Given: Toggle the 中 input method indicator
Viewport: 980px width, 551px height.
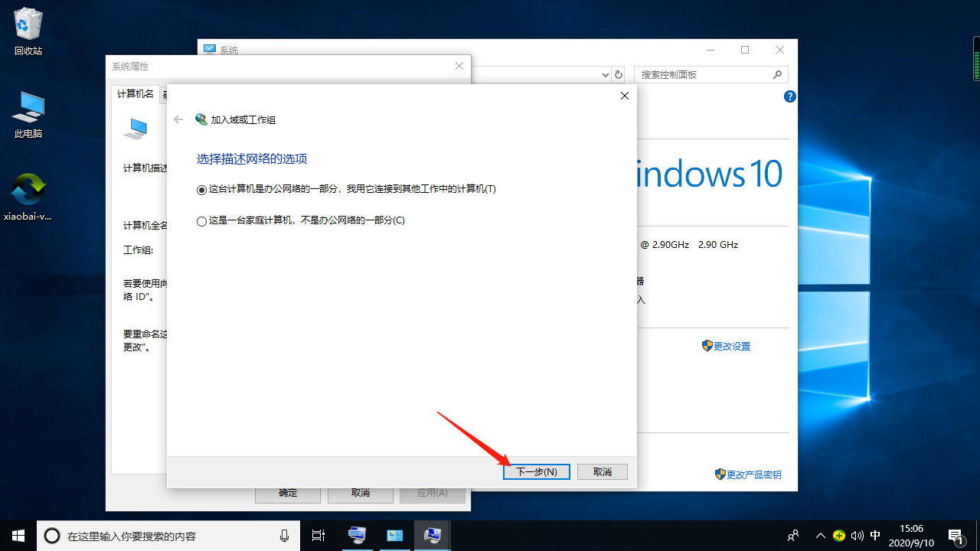Looking at the screenshot, I should coord(876,536).
